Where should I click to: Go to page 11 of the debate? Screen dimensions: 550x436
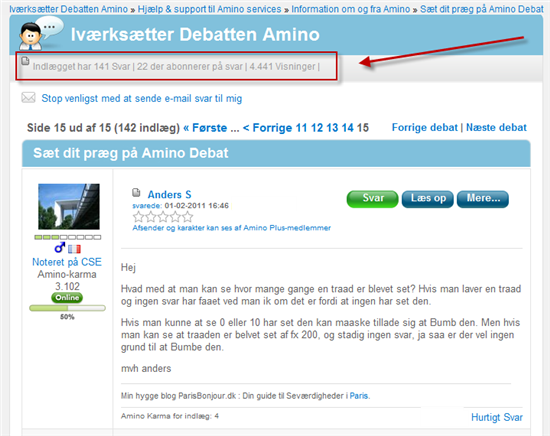301,128
